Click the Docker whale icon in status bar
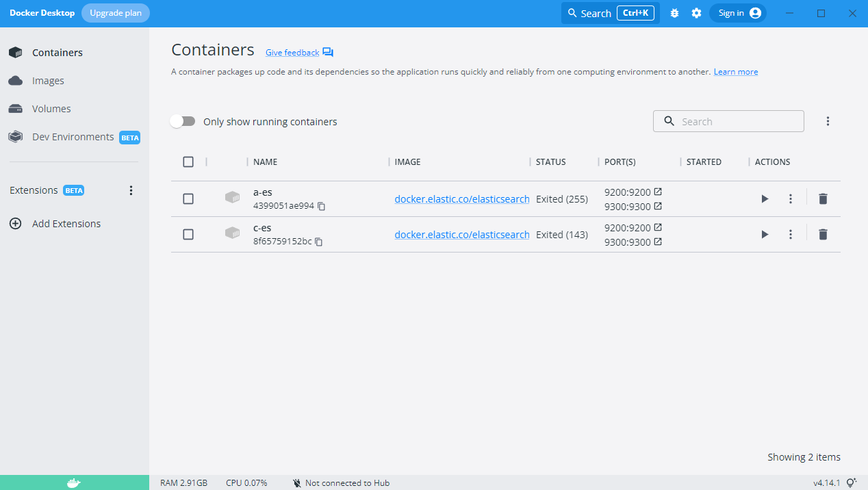Image resolution: width=868 pixels, height=490 pixels. pyautogui.click(x=74, y=483)
